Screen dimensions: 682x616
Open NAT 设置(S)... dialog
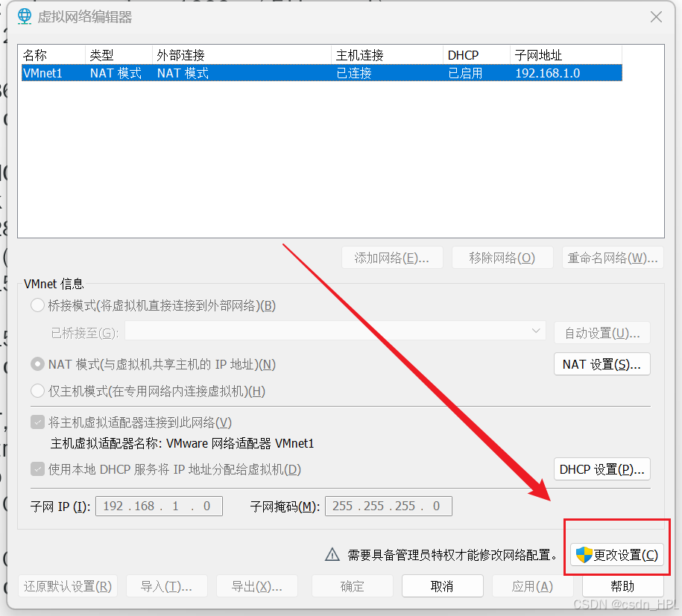(x=602, y=363)
